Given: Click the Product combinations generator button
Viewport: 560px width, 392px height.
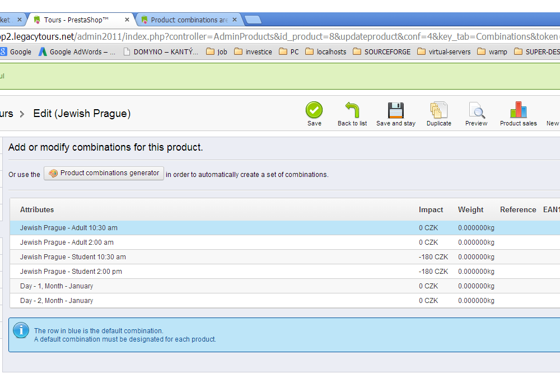Looking at the screenshot, I should 104,173.
